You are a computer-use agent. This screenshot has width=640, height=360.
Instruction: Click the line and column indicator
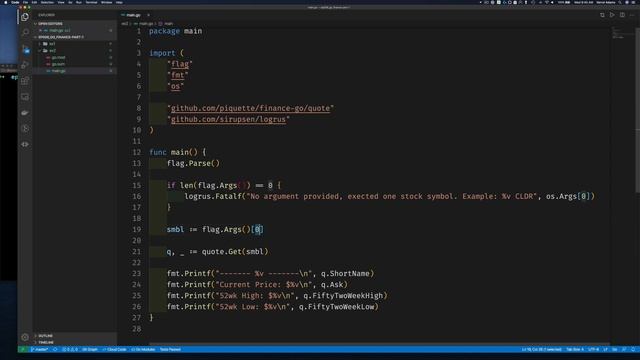[542, 349]
